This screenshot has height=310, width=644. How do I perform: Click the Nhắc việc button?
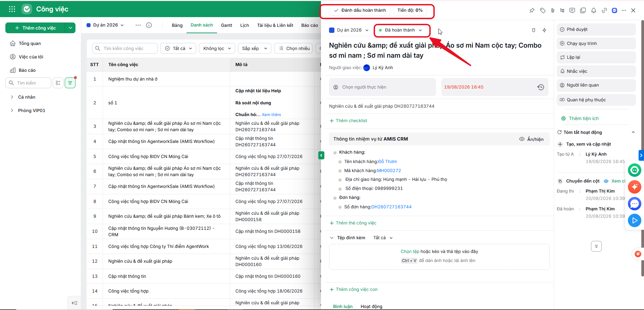click(x=596, y=71)
